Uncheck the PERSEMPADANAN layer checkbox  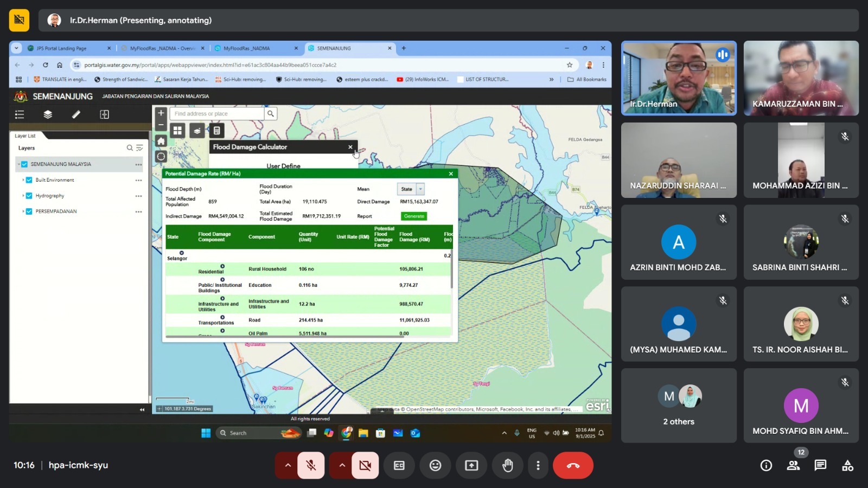(x=29, y=211)
